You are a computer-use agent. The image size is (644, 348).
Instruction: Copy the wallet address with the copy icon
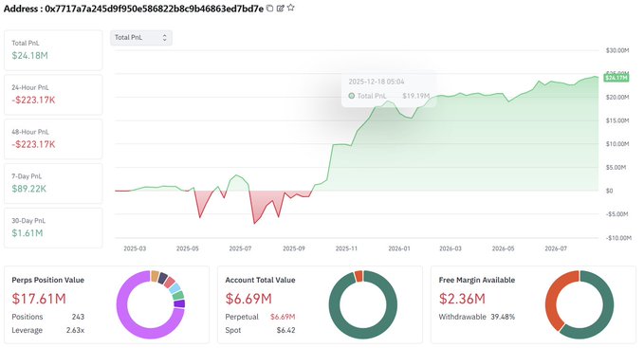(x=270, y=9)
